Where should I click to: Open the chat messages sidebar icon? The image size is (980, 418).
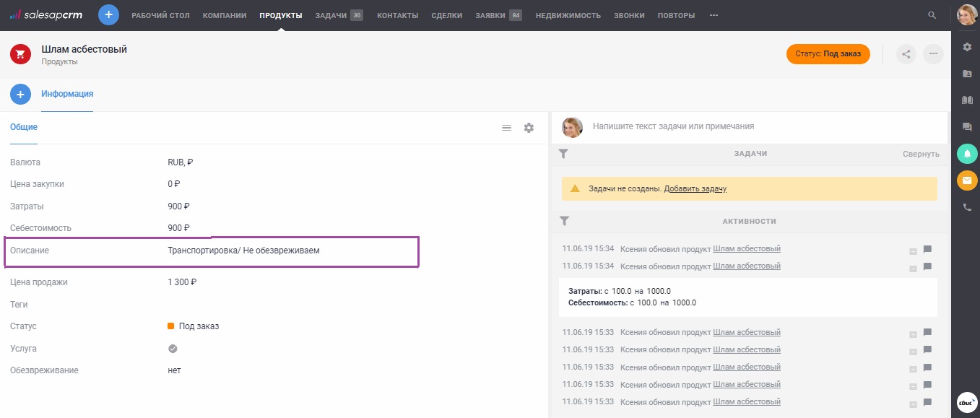pos(967,126)
